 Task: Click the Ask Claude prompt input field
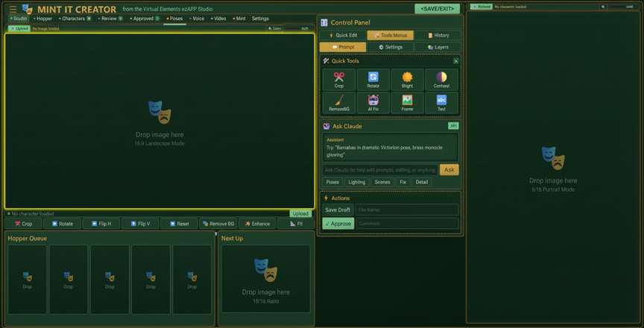click(380, 170)
